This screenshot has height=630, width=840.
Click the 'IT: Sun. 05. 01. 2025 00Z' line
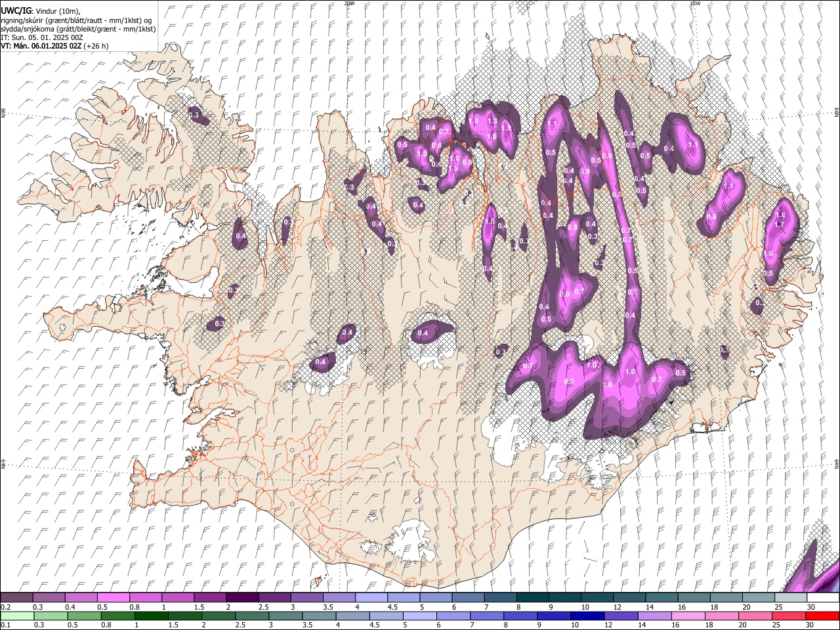(42, 37)
